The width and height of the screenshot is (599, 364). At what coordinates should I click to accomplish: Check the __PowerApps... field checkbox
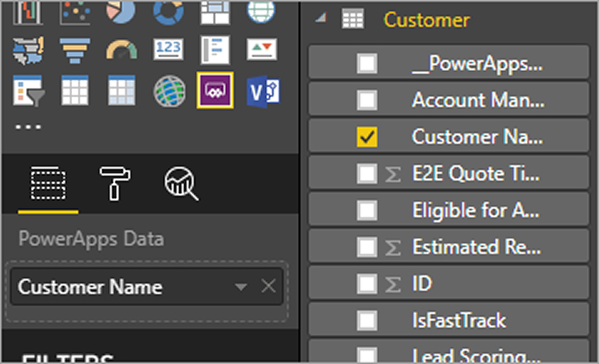367,63
